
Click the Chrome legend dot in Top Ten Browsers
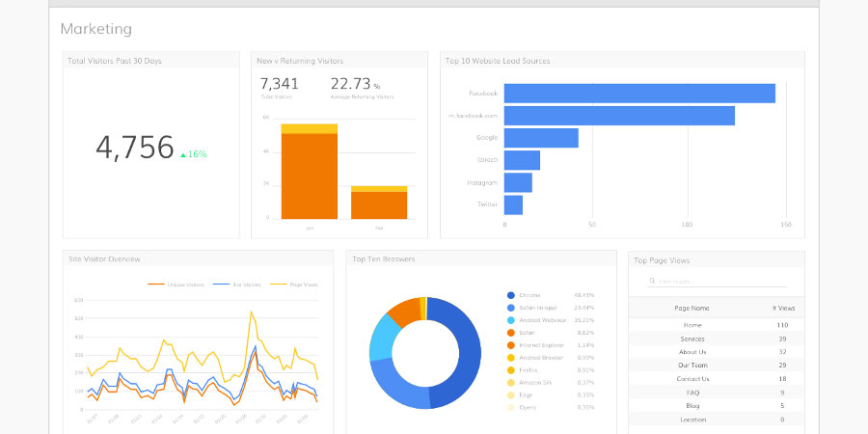(x=510, y=295)
